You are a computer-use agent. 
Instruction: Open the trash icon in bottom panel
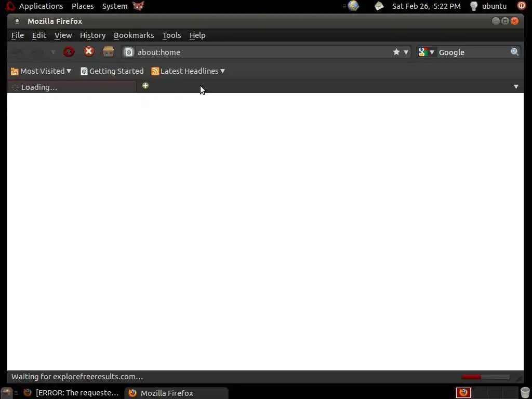[525, 393]
